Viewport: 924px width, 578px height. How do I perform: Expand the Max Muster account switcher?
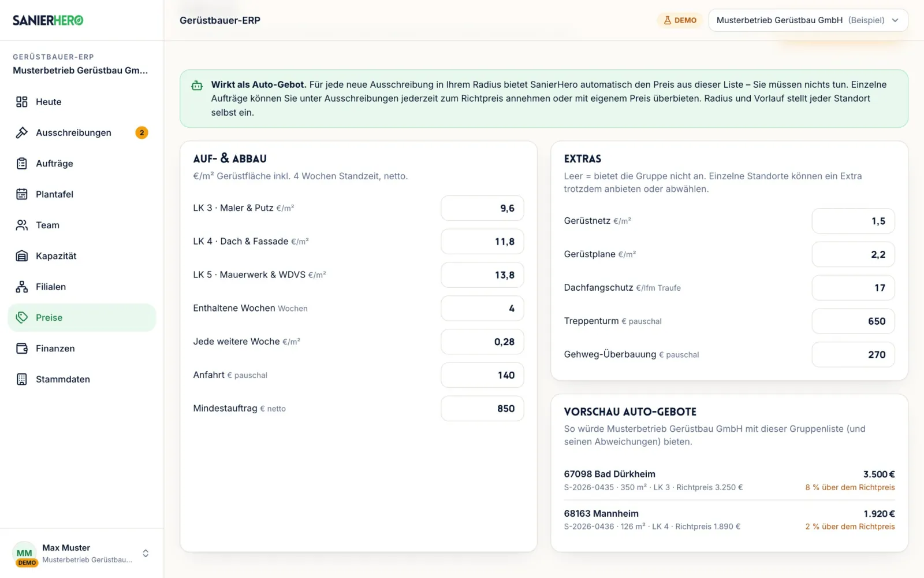tap(146, 553)
